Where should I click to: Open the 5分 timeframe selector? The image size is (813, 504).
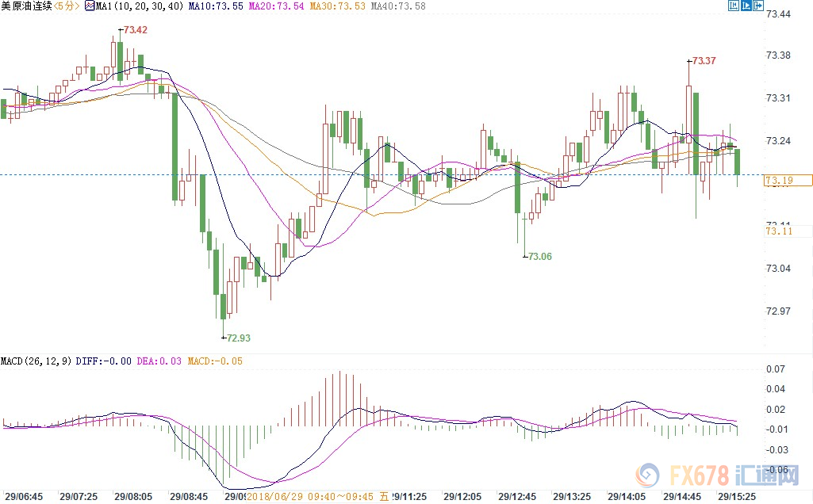tap(67, 6)
